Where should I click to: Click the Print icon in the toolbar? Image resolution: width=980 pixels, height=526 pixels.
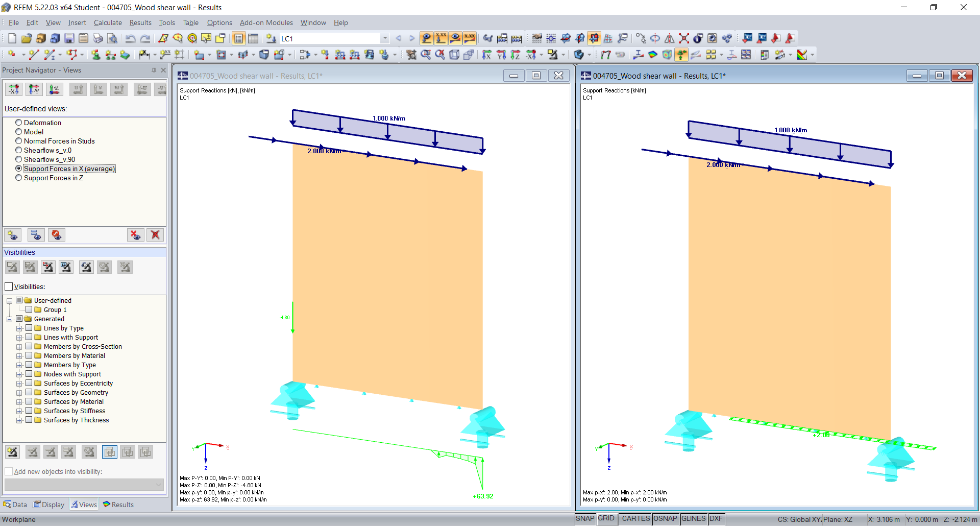(x=98, y=38)
